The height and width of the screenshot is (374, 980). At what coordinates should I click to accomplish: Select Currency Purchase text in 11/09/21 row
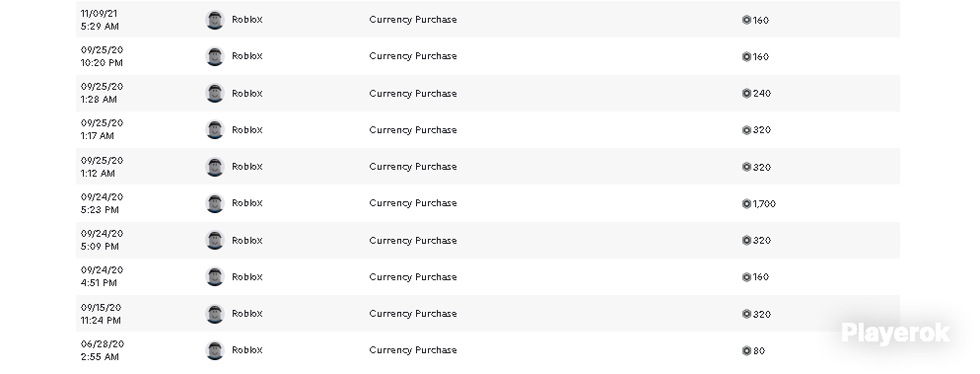tap(413, 20)
